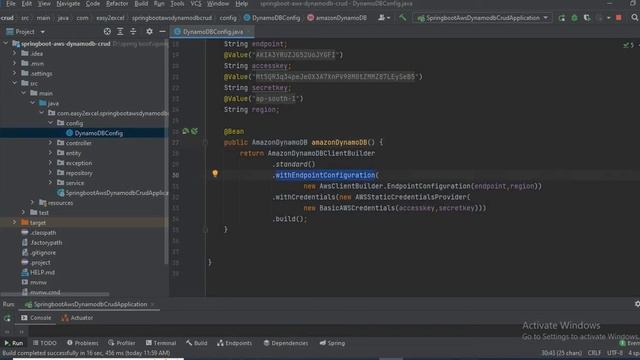The width and height of the screenshot is (640, 360).
Task: Click the yellow lightbulb intention icon
Action: tap(215, 173)
